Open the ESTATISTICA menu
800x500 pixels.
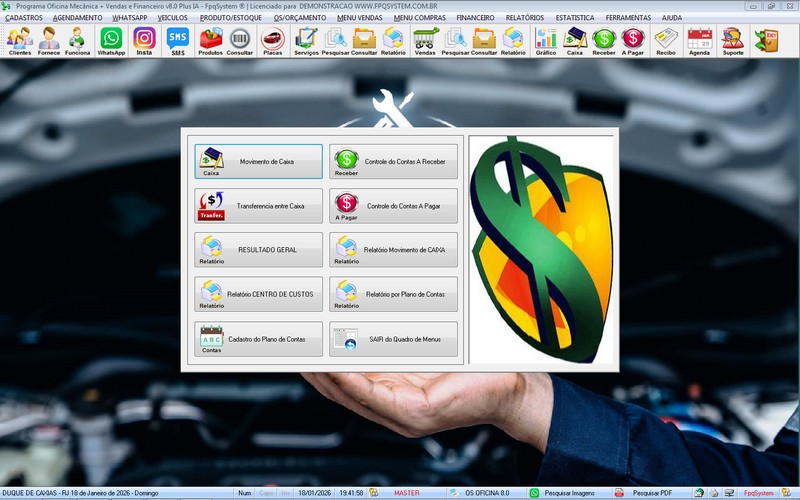[575, 17]
